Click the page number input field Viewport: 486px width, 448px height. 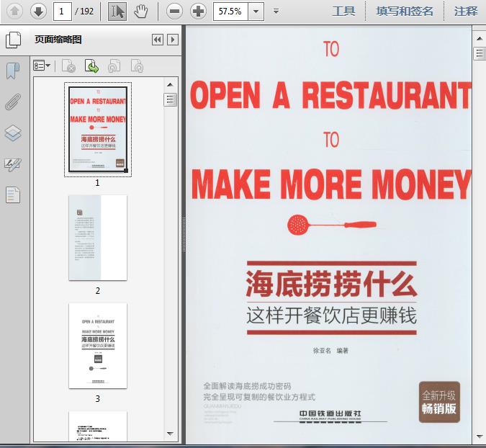[62, 11]
